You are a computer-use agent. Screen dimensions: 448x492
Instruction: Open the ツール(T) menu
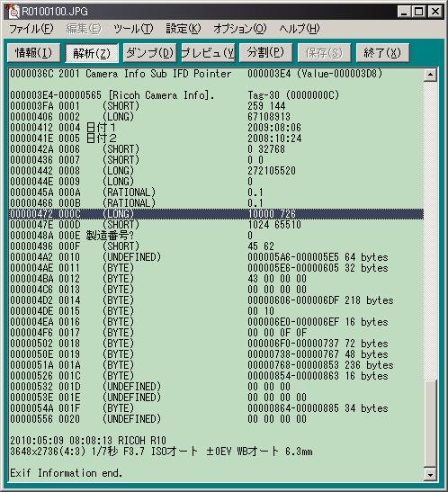coord(133,29)
